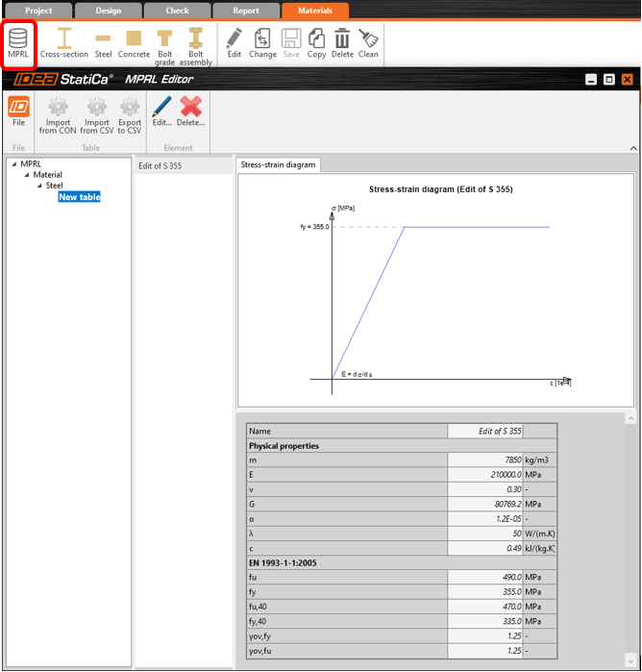
Task: Open the Bolt assembly tool
Action: (195, 44)
